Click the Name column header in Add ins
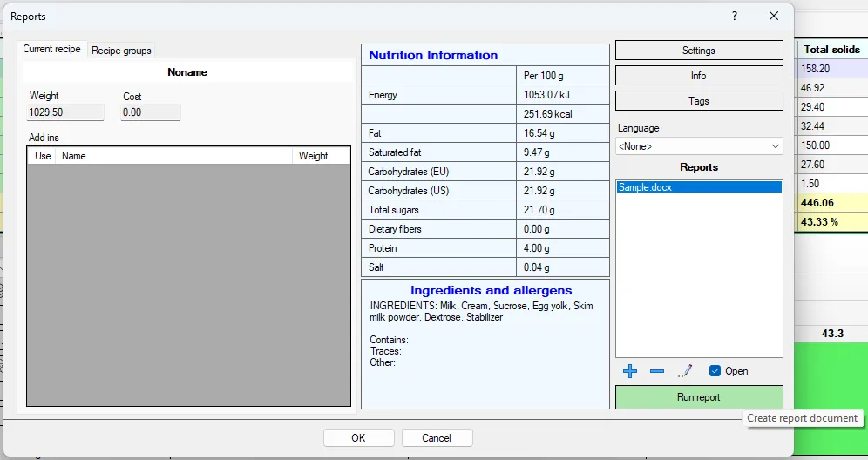Image resolution: width=868 pixels, height=460 pixels. tap(173, 156)
